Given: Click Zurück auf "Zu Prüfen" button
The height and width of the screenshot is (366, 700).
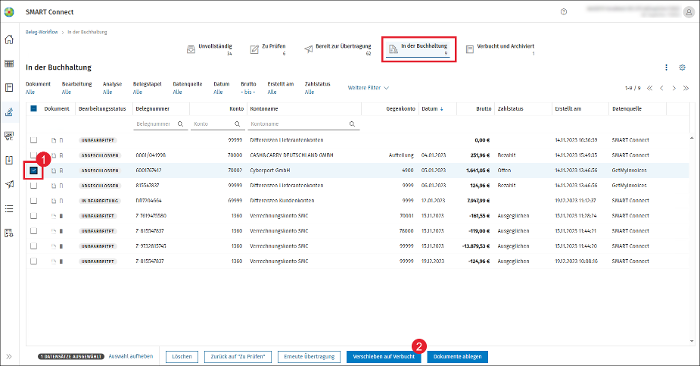Looking at the screenshot, I should (x=238, y=357).
